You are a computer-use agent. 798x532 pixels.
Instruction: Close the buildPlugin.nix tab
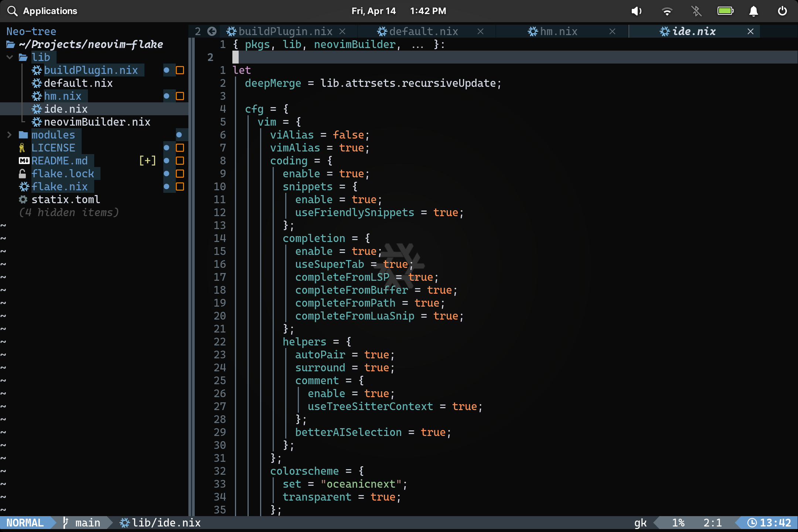point(342,31)
